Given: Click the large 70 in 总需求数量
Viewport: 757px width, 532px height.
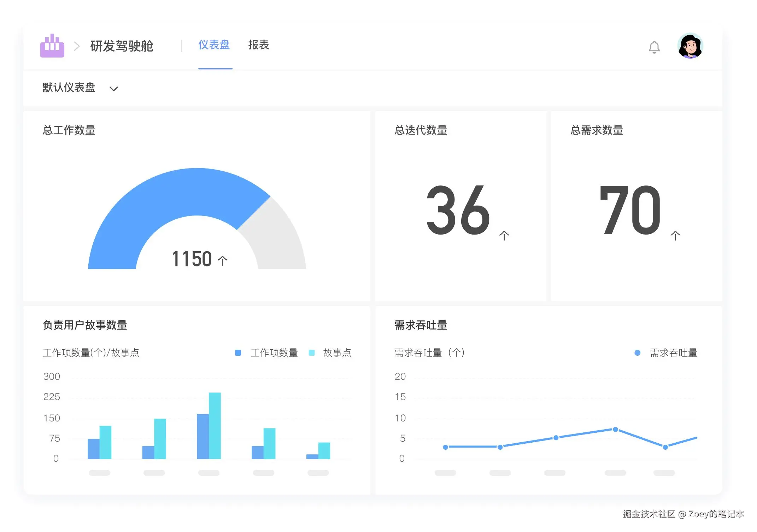Looking at the screenshot, I should pyautogui.click(x=630, y=210).
